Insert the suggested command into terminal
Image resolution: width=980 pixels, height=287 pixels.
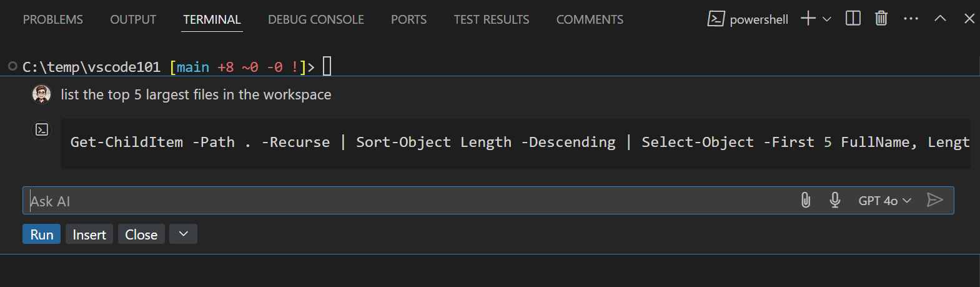pyautogui.click(x=89, y=234)
